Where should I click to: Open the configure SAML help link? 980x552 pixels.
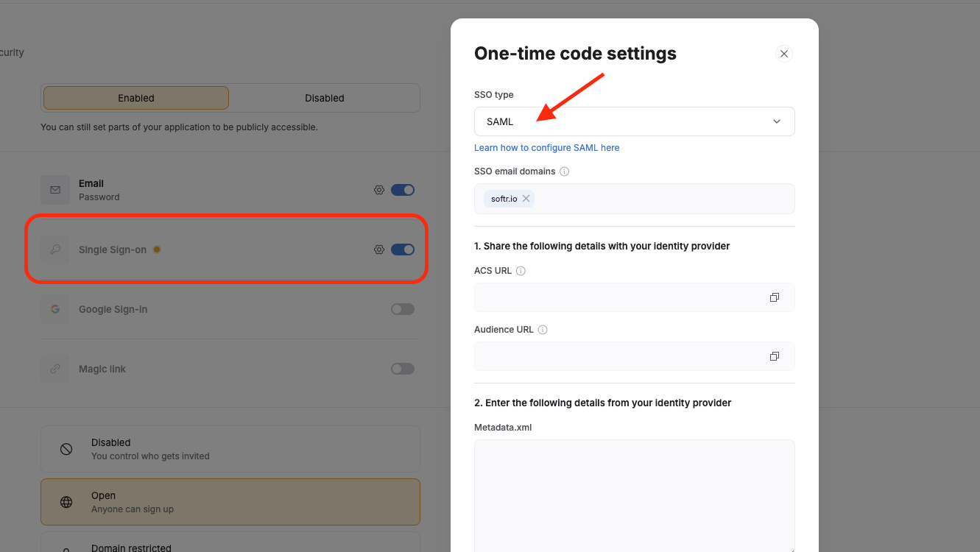pyautogui.click(x=546, y=147)
